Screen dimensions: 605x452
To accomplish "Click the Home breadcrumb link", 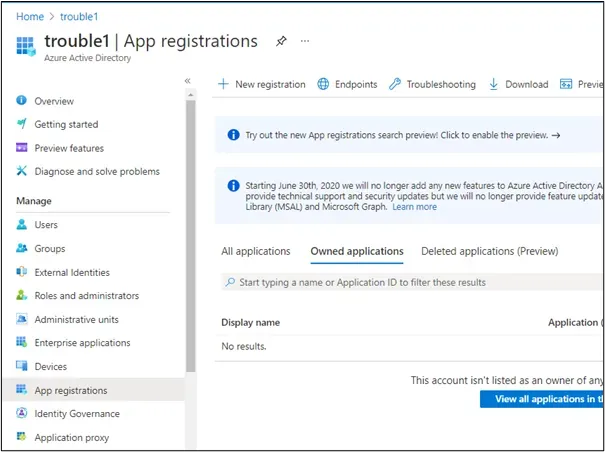I will (30, 17).
